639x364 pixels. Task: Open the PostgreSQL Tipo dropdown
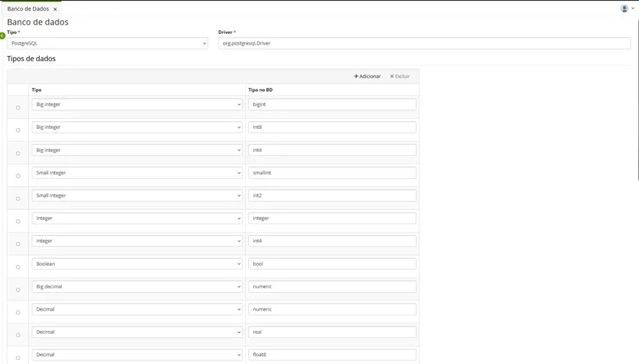click(x=107, y=43)
